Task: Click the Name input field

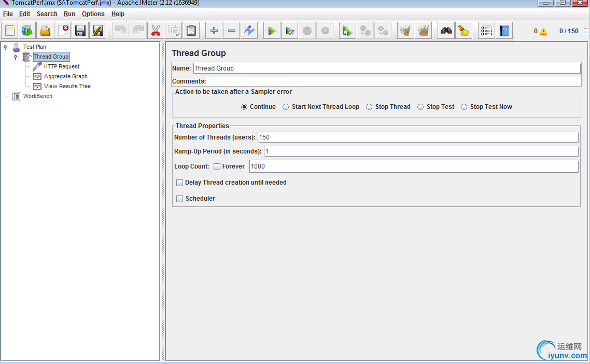Action: click(387, 68)
